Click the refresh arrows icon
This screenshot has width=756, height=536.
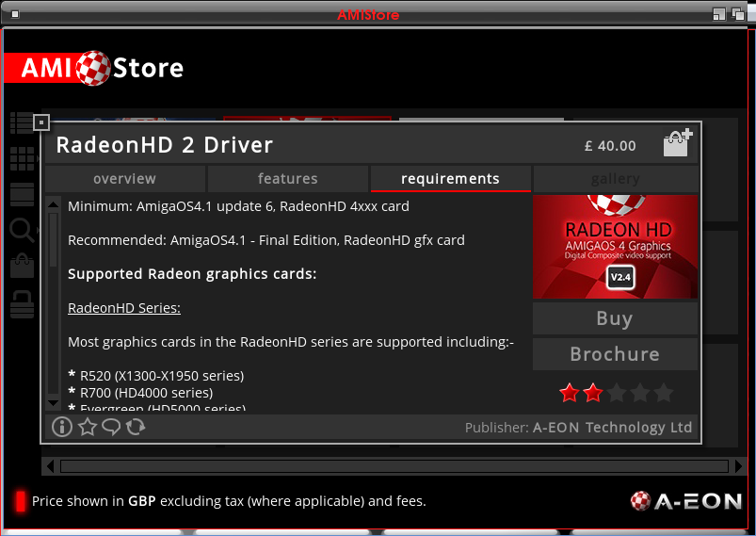pyautogui.click(x=136, y=428)
